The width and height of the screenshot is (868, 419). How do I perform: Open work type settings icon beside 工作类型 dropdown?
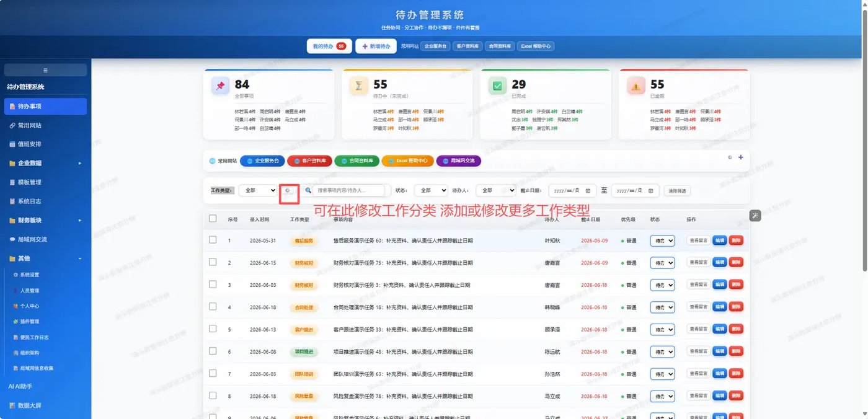point(289,191)
